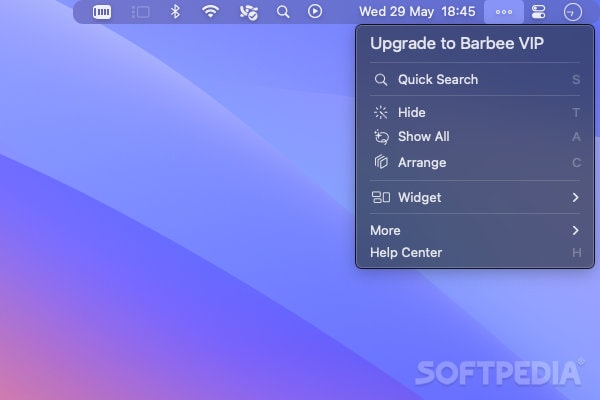Click the Show All reveal icon
Viewport: 600px width, 400px height.
tap(381, 137)
